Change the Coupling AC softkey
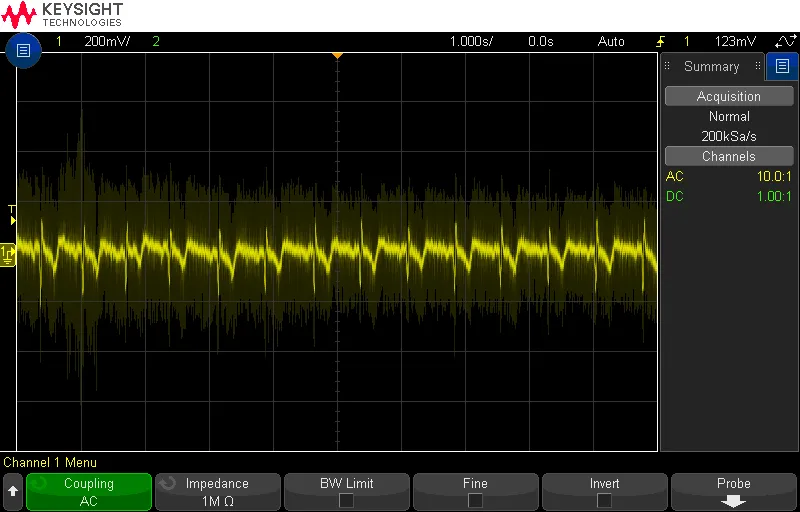Viewport: 800px width, 512px height. point(89,492)
